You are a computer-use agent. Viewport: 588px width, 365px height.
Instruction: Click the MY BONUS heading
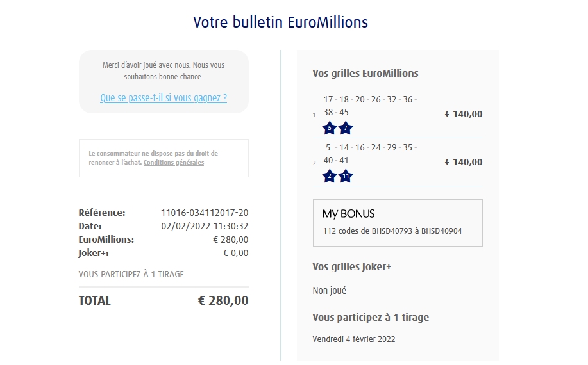point(349,214)
